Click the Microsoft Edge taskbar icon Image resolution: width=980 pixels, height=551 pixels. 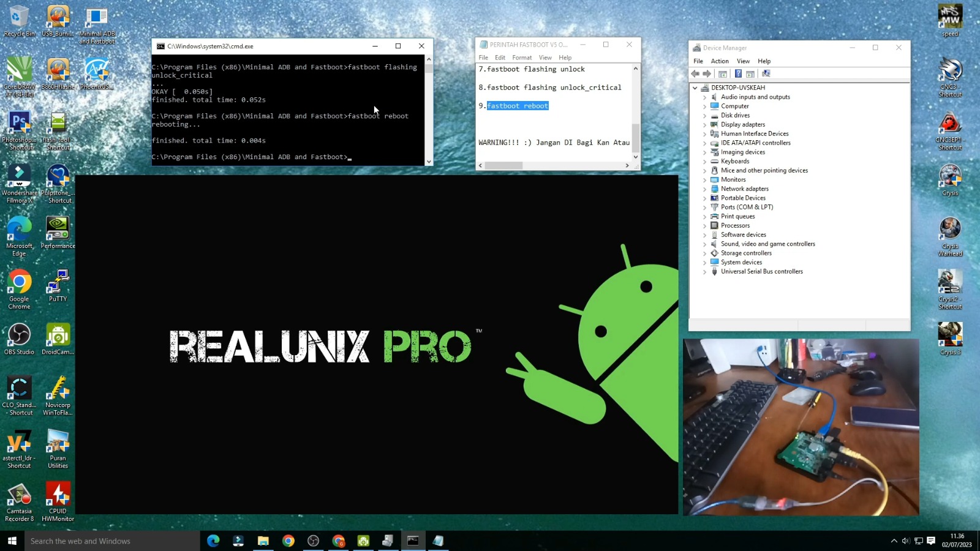pos(213,541)
